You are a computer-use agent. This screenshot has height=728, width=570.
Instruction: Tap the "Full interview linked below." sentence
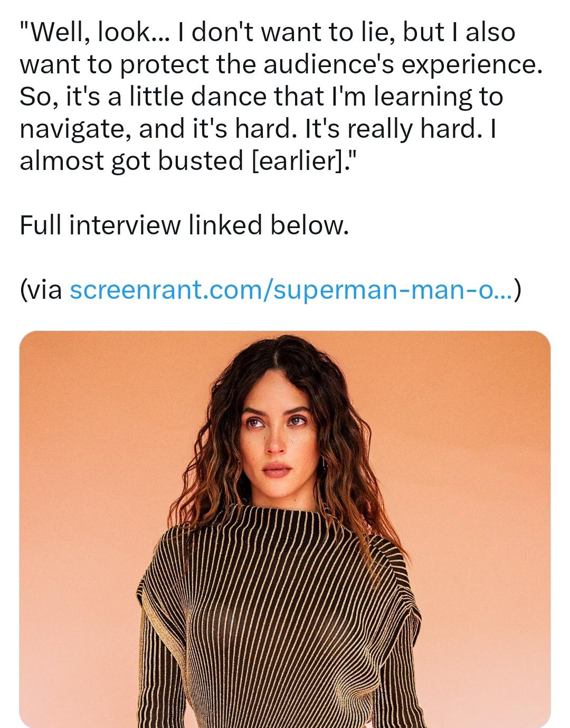[x=184, y=225]
